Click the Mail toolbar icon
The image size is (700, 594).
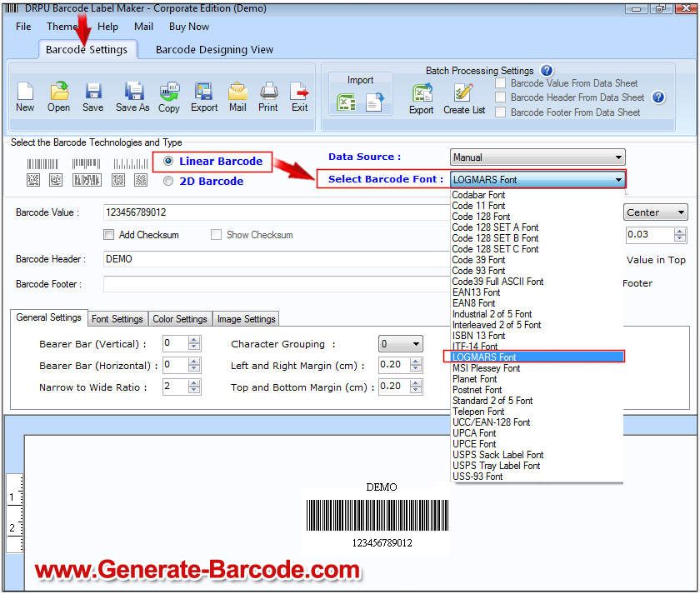(237, 92)
